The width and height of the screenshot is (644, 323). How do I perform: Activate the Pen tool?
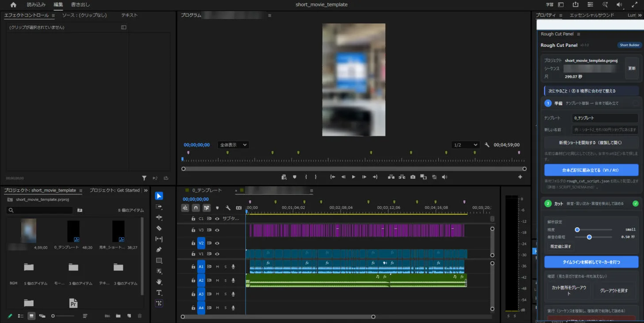pos(159,250)
